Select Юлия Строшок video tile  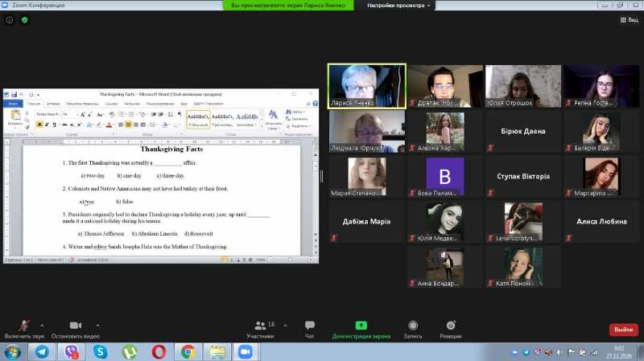(x=522, y=86)
